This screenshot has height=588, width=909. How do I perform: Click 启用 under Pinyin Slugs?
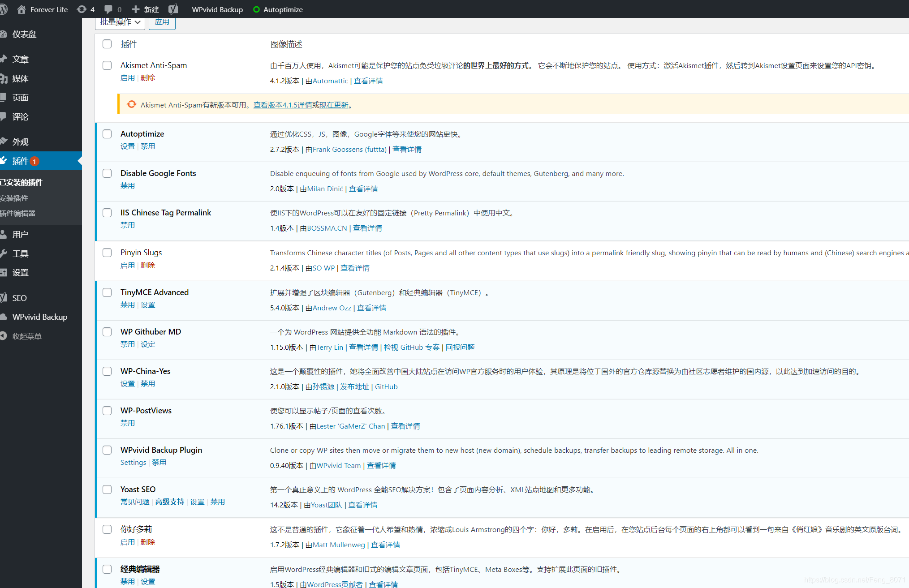click(128, 265)
